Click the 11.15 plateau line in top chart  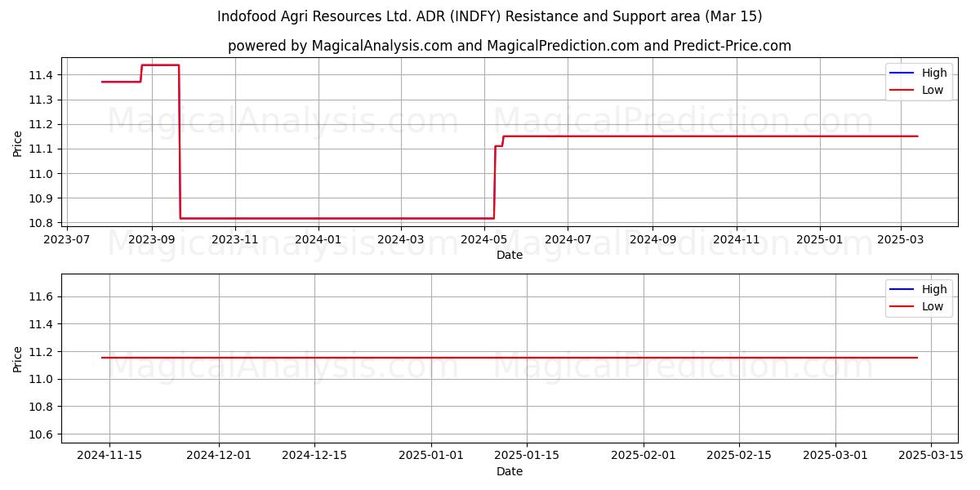710,136
